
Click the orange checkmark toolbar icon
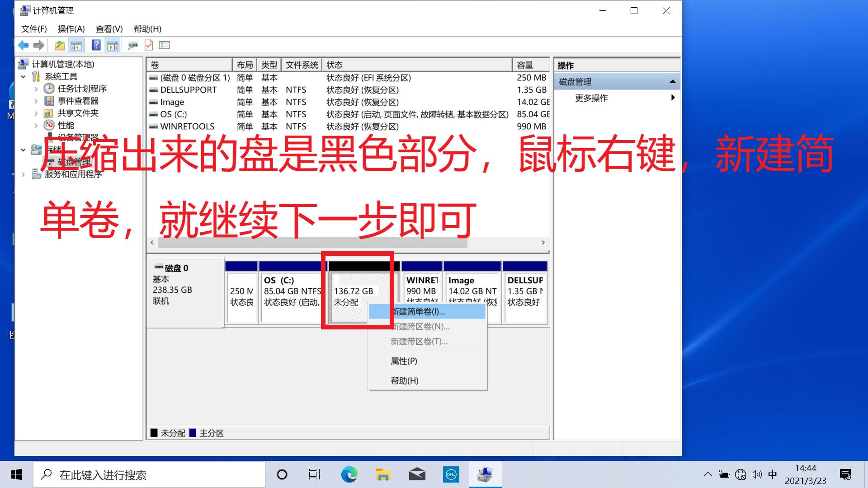[148, 45]
